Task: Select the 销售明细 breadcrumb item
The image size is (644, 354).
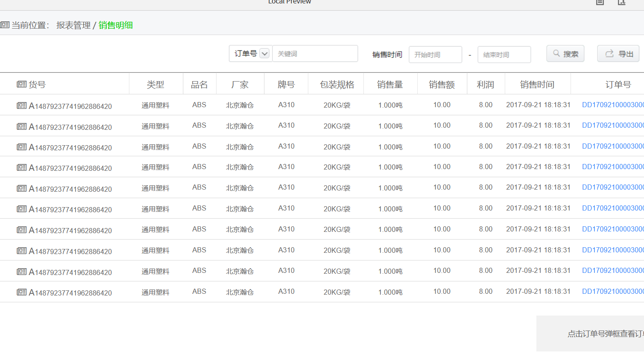Action: 116,25
